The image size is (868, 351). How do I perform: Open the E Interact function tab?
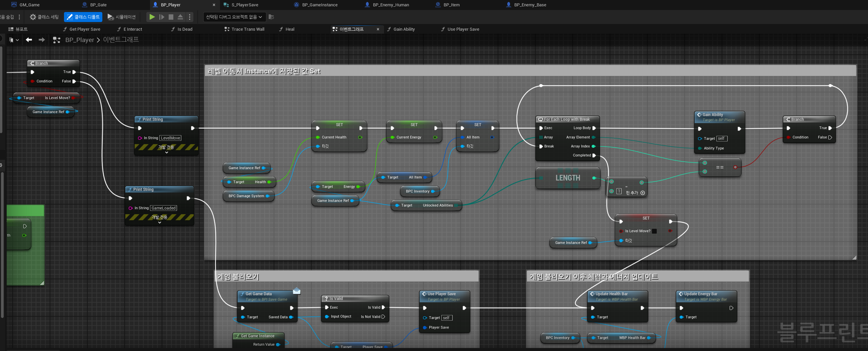click(129, 29)
